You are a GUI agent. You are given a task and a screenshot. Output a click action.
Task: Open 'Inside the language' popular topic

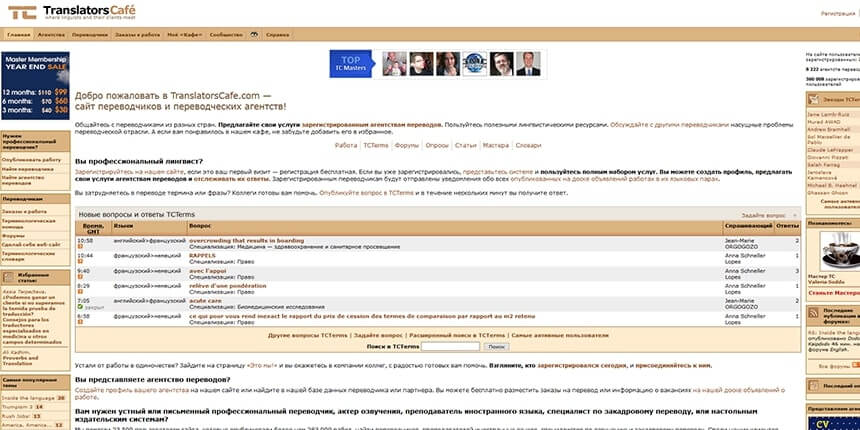pos(28,398)
